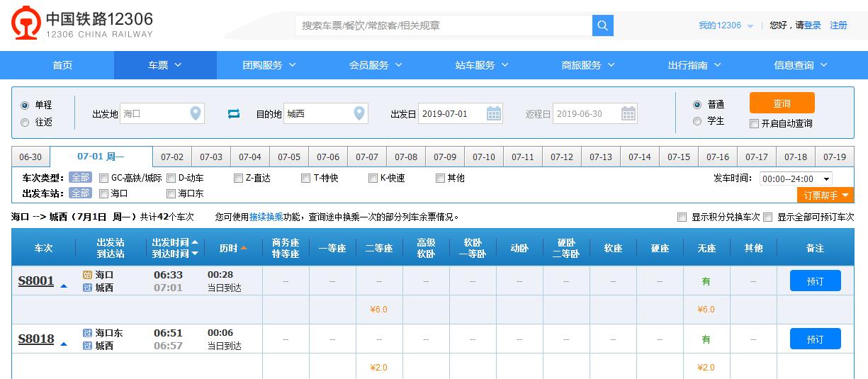Click the destination station location pin icon
868x379 pixels.
359,113
